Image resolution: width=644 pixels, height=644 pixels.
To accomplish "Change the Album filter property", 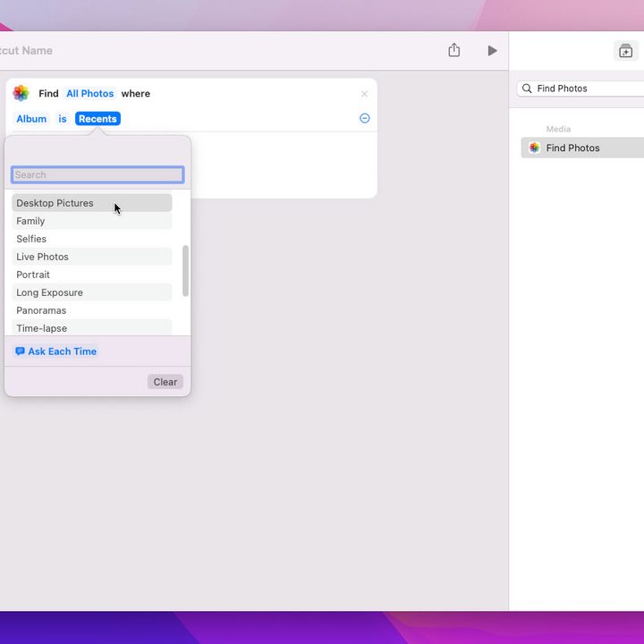I will click(x=31, y=119).
